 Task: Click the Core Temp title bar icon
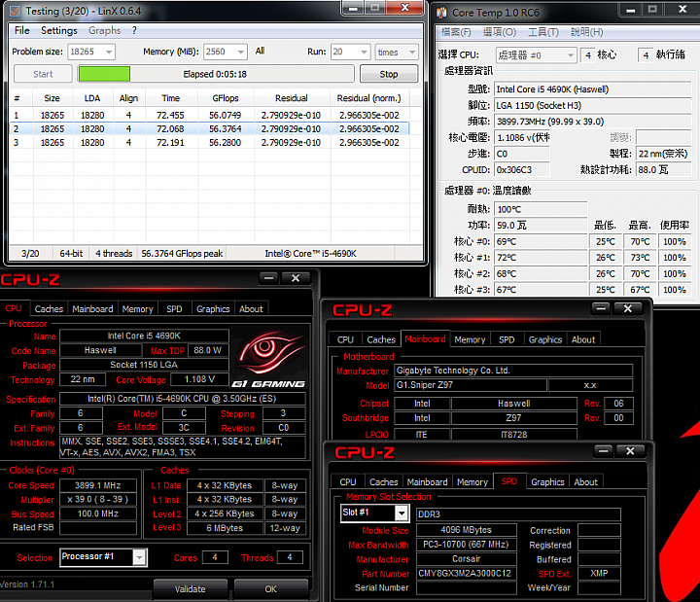(442, 13)
